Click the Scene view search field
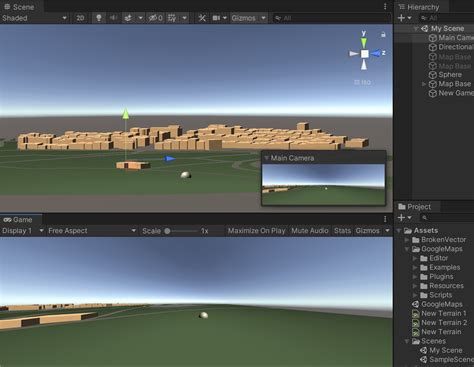474x367 pixels. [x=332, y=18]
